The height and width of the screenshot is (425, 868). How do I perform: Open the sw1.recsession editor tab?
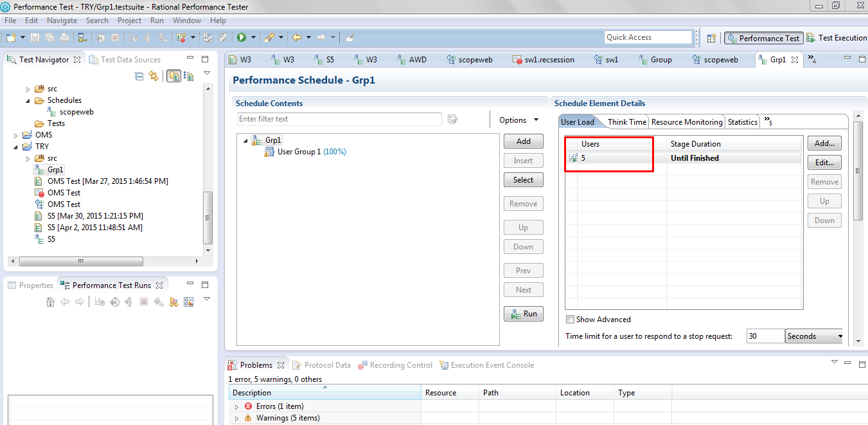(543, 60)
